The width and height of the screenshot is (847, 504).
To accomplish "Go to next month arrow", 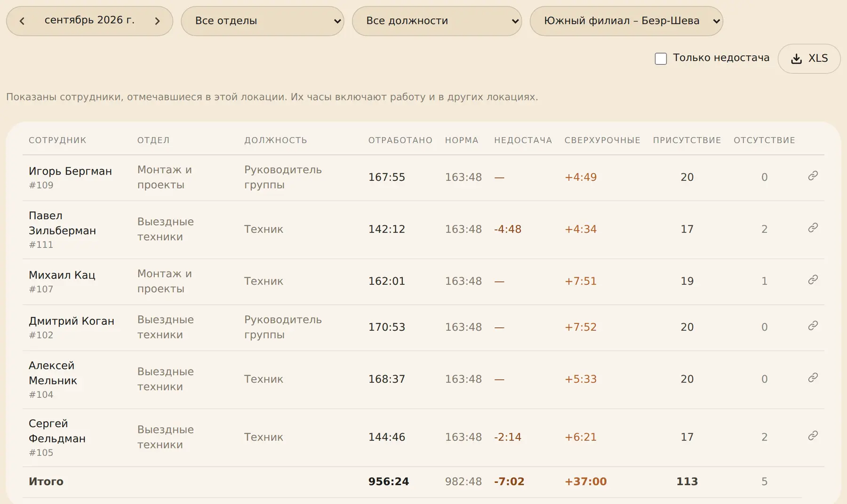I will [157, 21].
